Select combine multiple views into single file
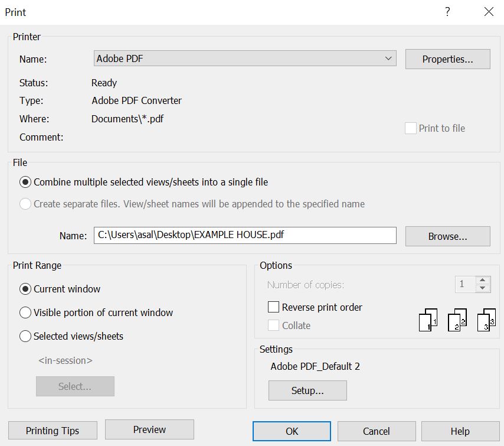This screenshot has height=446, width=504. (x=25, y=182)
